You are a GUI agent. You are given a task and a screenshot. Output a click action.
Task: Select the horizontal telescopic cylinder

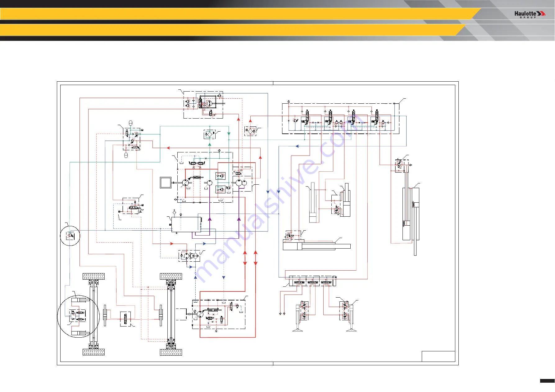317,246
